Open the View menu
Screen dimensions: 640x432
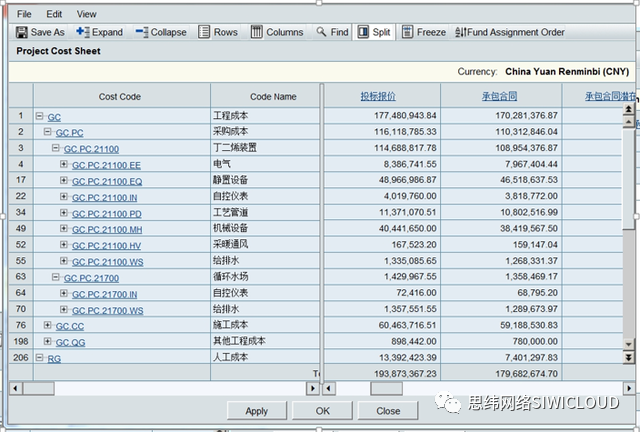click(87, 14)
